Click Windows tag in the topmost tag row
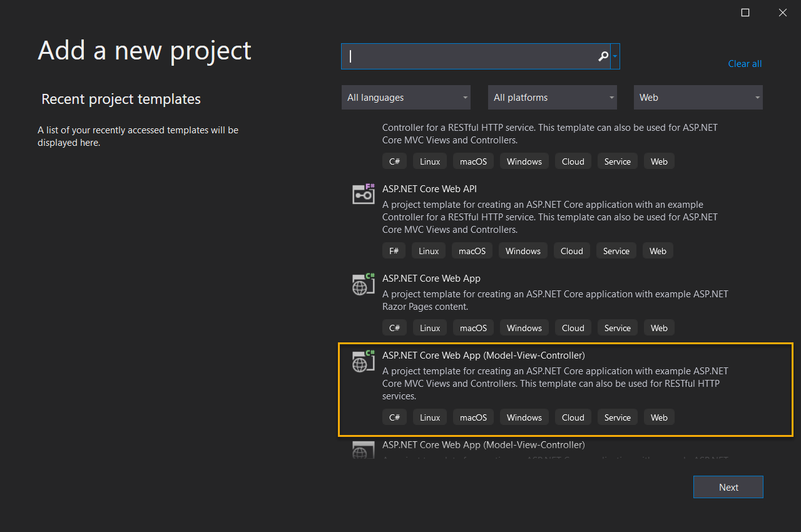 [524, 161]
